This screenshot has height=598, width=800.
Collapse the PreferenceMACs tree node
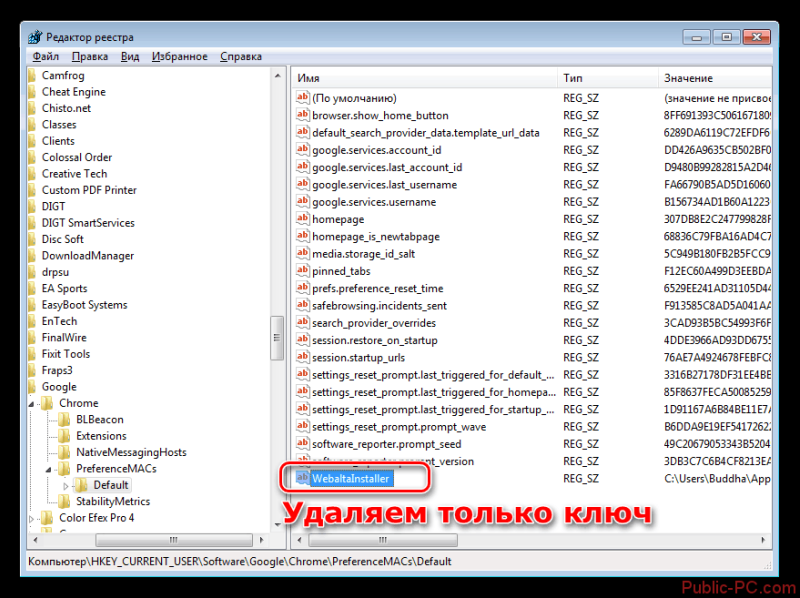(48, 469)
